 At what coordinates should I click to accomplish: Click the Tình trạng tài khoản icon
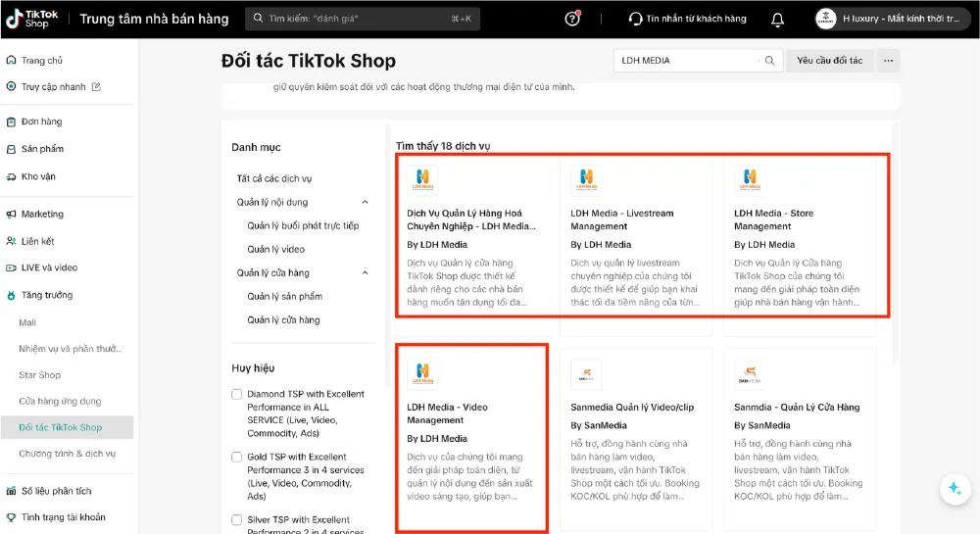[x=11, y=517]
